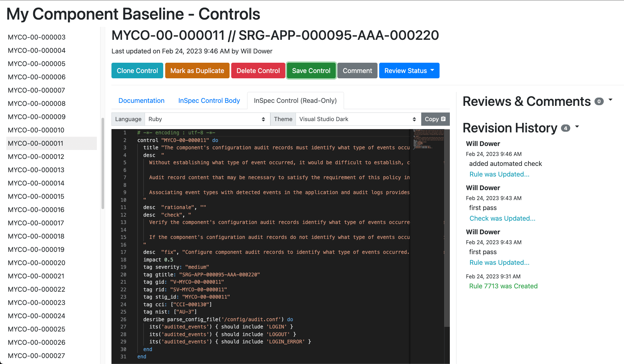
Task: View 'Check was Updated...' revision details
Action: 502,218
